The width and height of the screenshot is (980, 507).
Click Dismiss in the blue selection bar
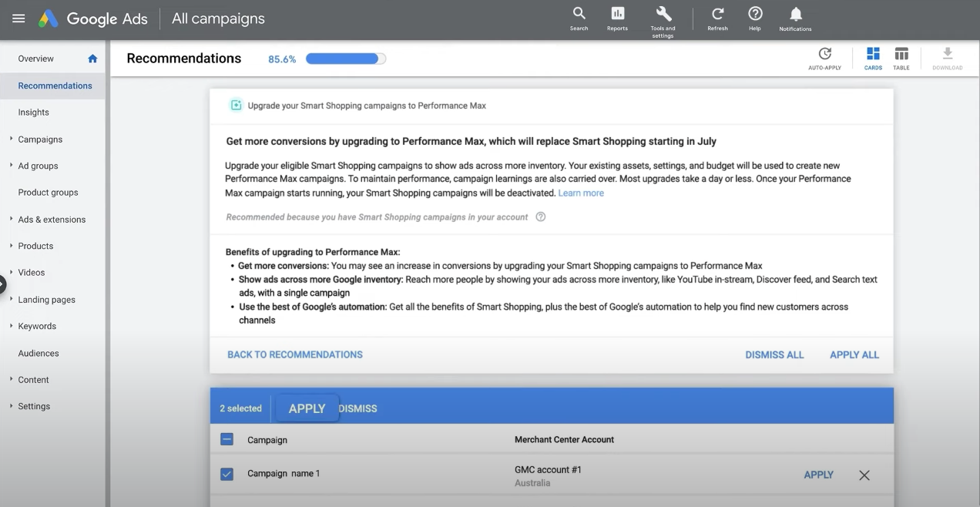pos(358,408)
